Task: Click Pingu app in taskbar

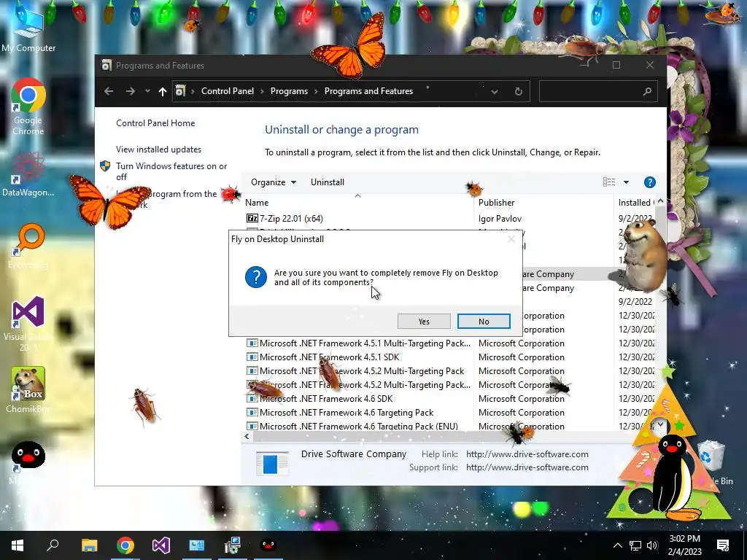Action: point(268,545)
